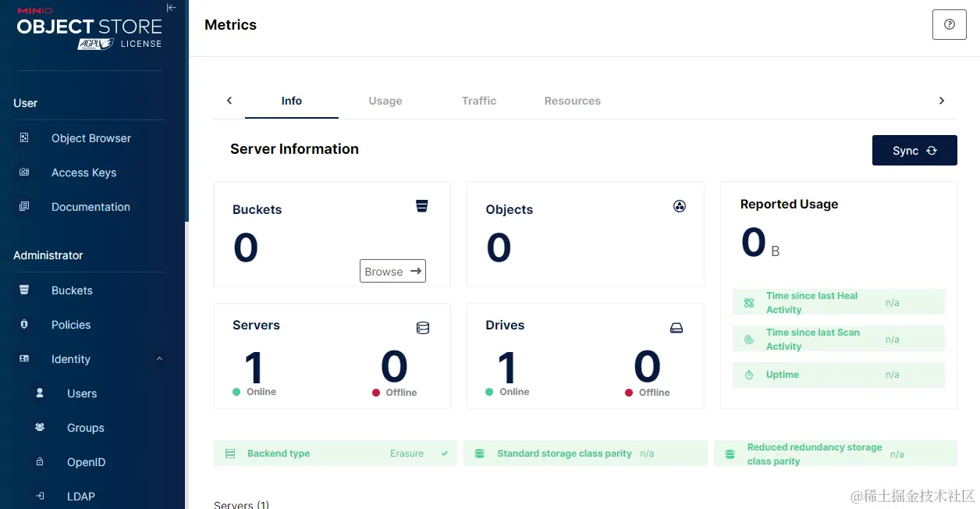Viewport: 980px width, 509px height.
Task: Click the Buckets sidebar icon
Action: click(24, 290)
